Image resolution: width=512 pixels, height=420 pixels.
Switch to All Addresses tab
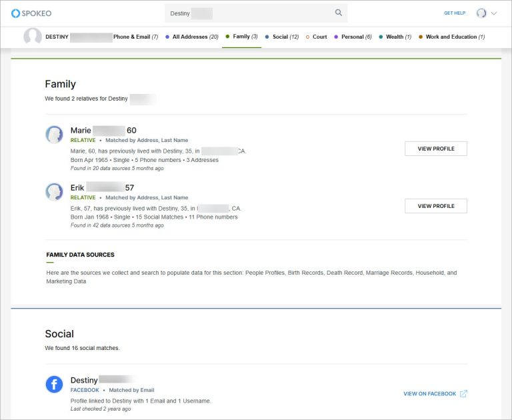coord(192,37)
